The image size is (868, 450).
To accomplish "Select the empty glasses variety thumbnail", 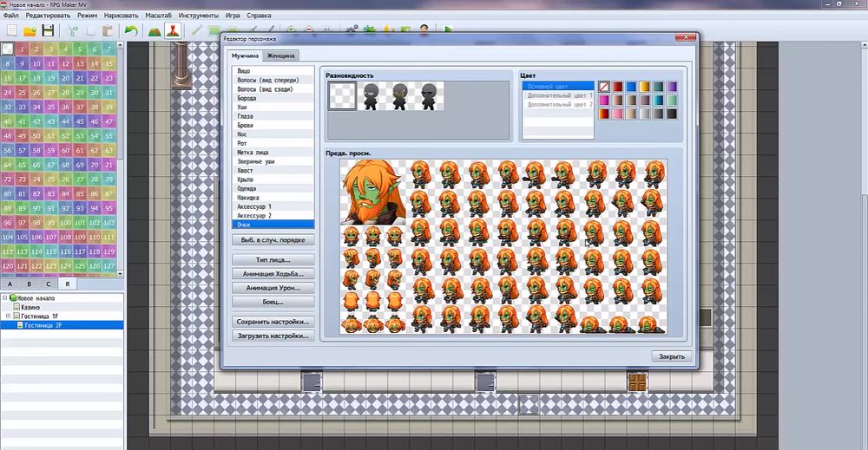I will [342, 95].
